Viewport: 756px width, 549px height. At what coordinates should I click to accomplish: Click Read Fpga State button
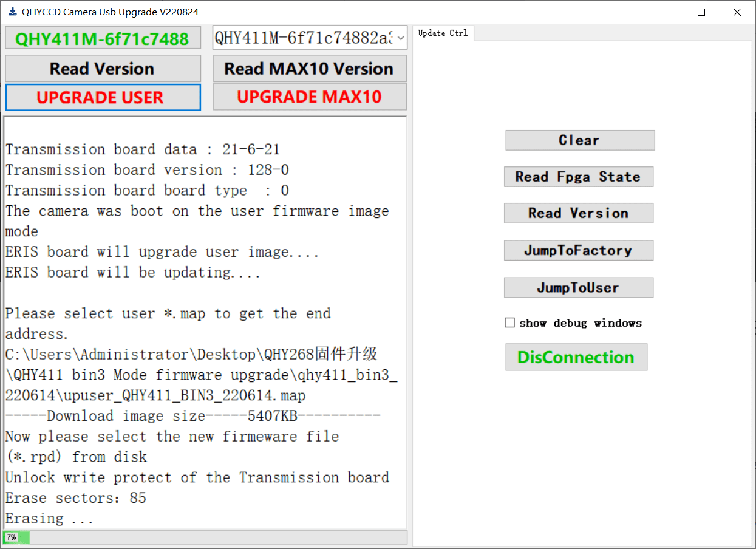579,177
